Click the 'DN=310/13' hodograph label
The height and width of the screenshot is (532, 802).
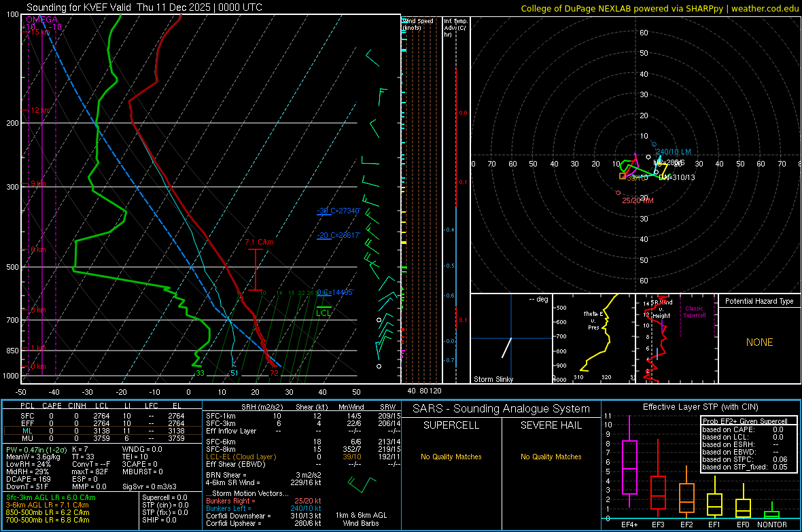tap(677, 177)
